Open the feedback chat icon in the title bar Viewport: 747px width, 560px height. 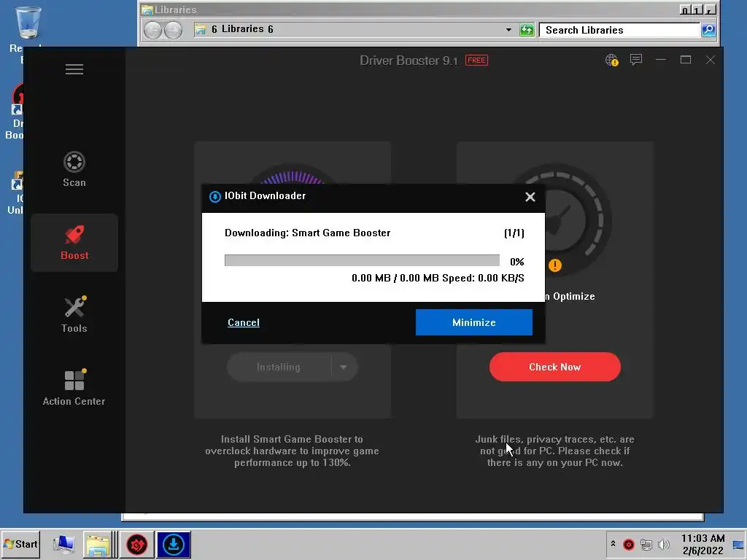[x=636, y=60]
